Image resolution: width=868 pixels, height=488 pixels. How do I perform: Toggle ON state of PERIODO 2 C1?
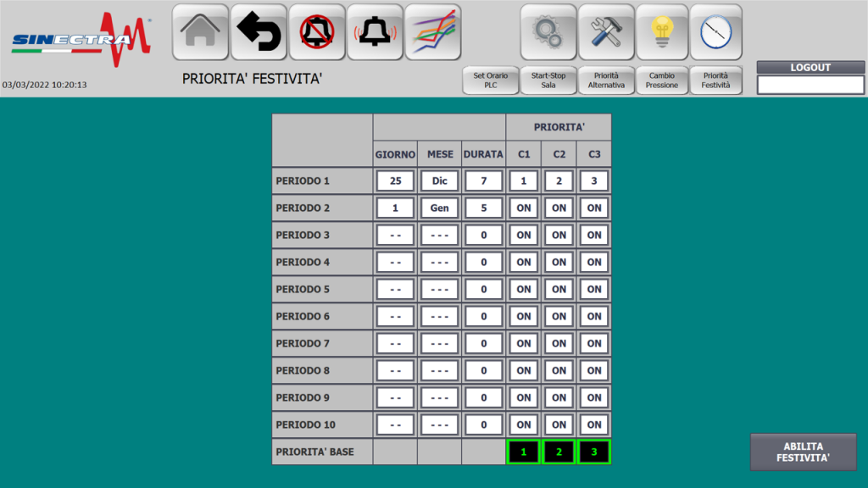(524, 208)
